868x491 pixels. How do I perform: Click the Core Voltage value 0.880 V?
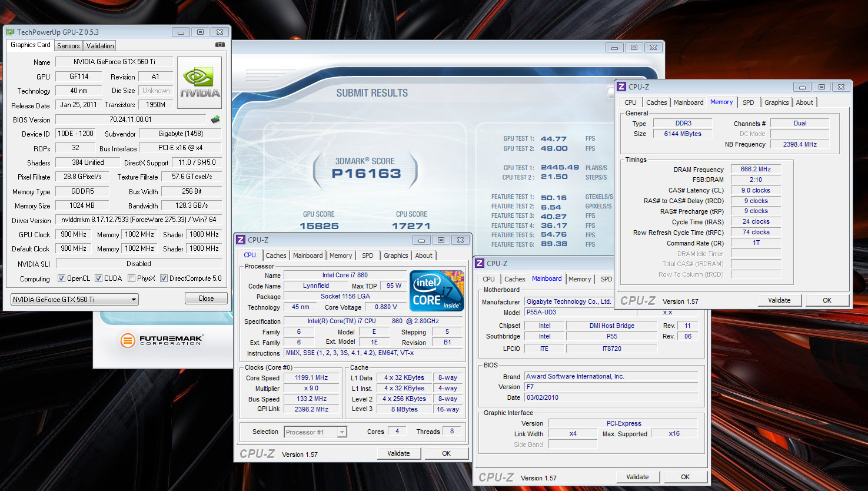click(x=386, y=307)
